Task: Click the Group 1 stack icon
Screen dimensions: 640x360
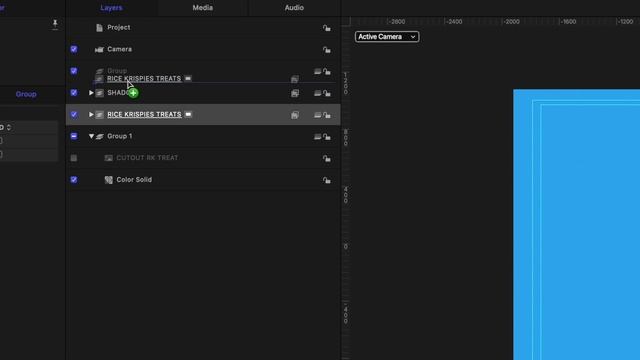Action: tap(99, 136)
